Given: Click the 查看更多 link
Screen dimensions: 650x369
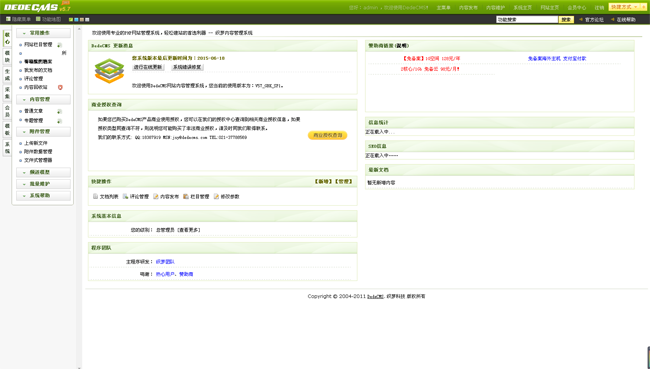Looking at the screenshot, I should [x=189, y=230].
